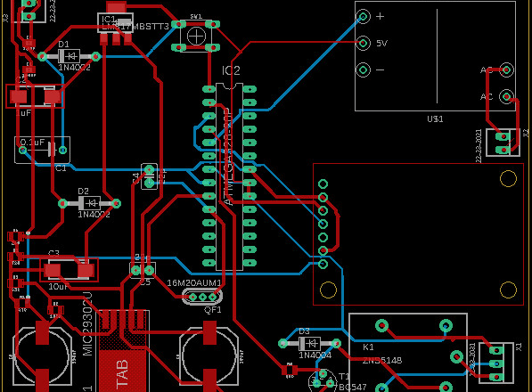The image size is (532, 392).
Task: Select the ZN55148 relay value label
Action: [382, 360]
